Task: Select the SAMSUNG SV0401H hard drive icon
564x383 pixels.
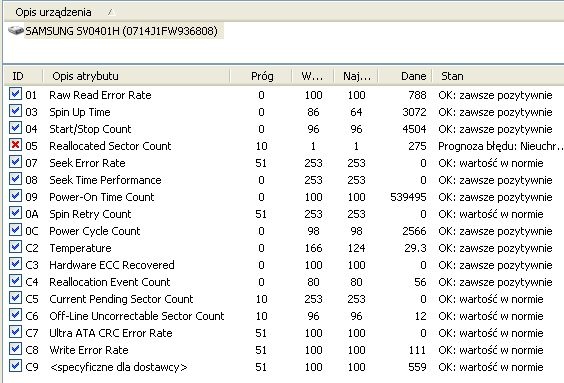Action: pos(15,31)
